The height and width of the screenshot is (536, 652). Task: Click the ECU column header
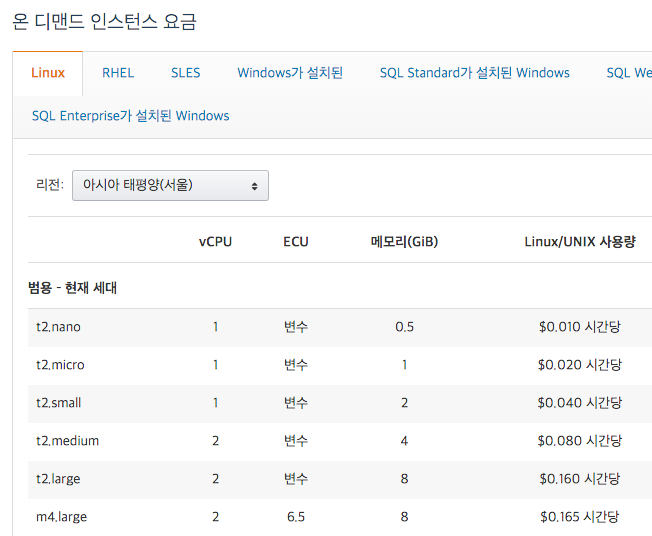296,242
